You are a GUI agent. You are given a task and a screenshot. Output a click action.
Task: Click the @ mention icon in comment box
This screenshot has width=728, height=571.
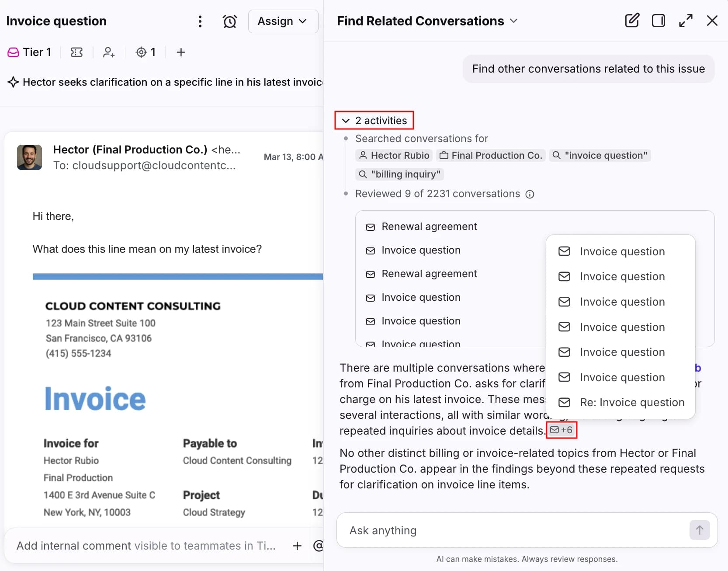click(x=319, y=546)
